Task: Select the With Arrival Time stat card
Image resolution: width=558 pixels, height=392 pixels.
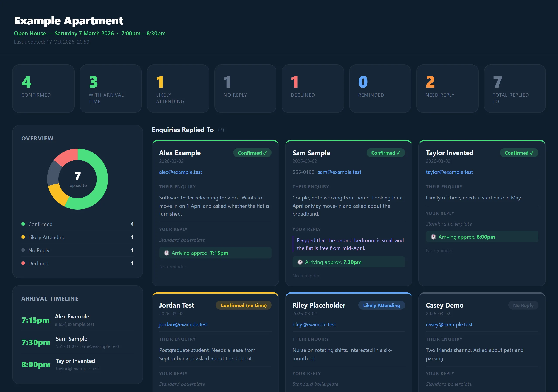Action: point(111,89)
